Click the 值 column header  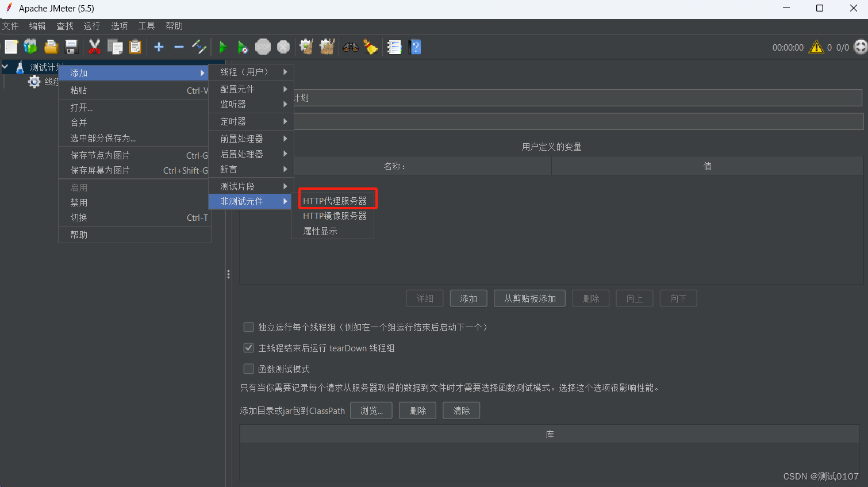point(707,166)
